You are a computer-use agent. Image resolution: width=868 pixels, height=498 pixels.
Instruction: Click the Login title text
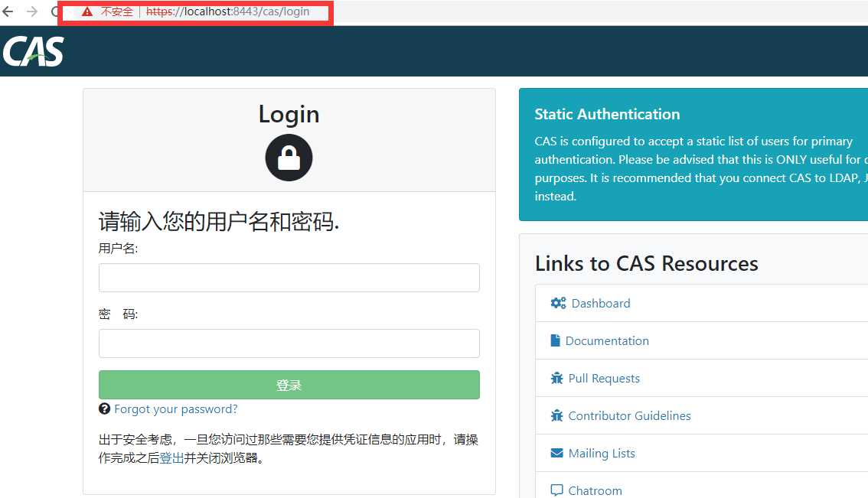pos(289,114)
